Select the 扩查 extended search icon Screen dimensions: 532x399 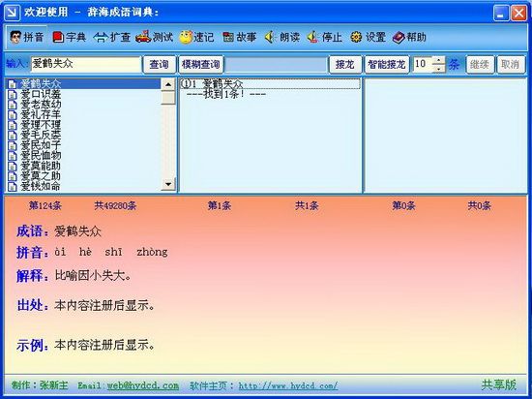click(x=101, y=38)
